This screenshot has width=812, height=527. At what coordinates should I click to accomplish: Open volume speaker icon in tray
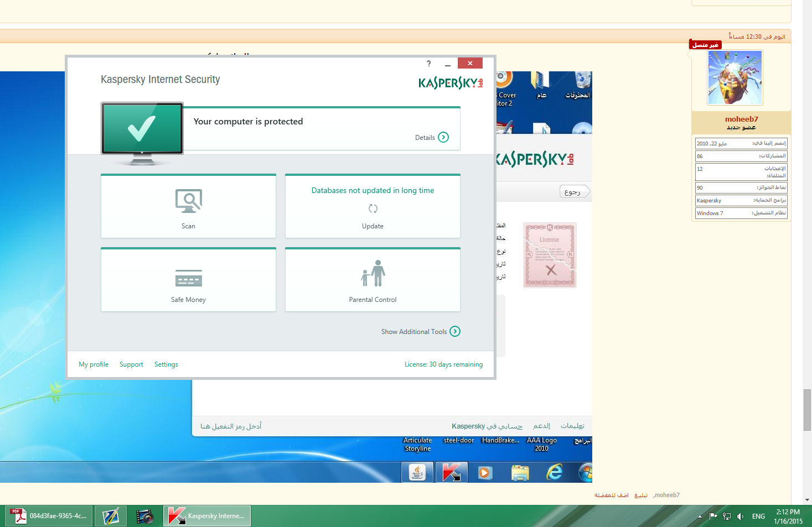tap(740, 516)
